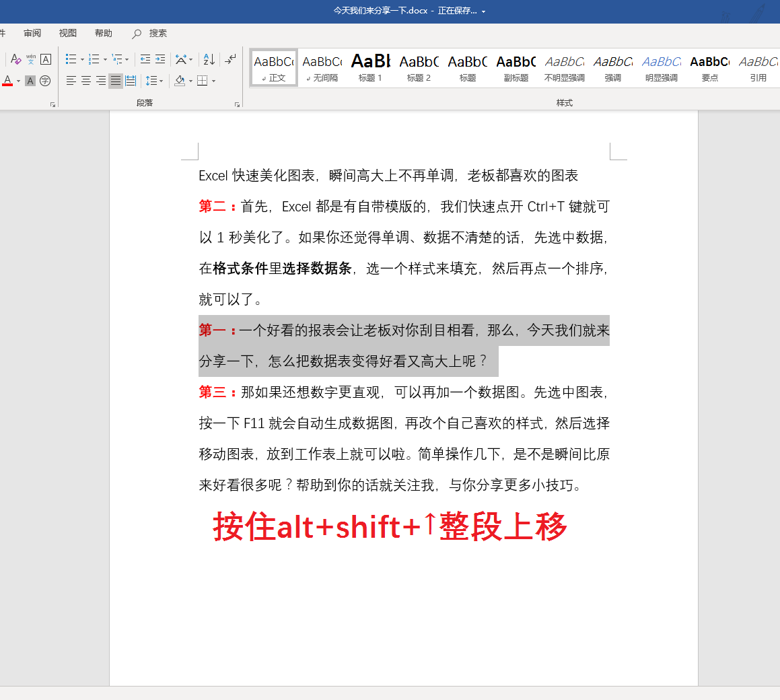This screenshot has width=780, height=700.
Task: Select the clear formatting tool
Action: (15, 59)
